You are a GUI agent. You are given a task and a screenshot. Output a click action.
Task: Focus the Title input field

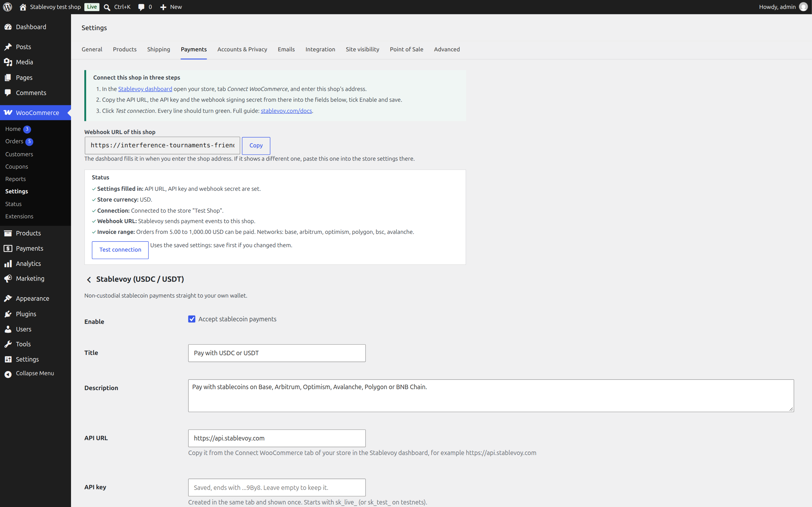(x=277, y=353)
